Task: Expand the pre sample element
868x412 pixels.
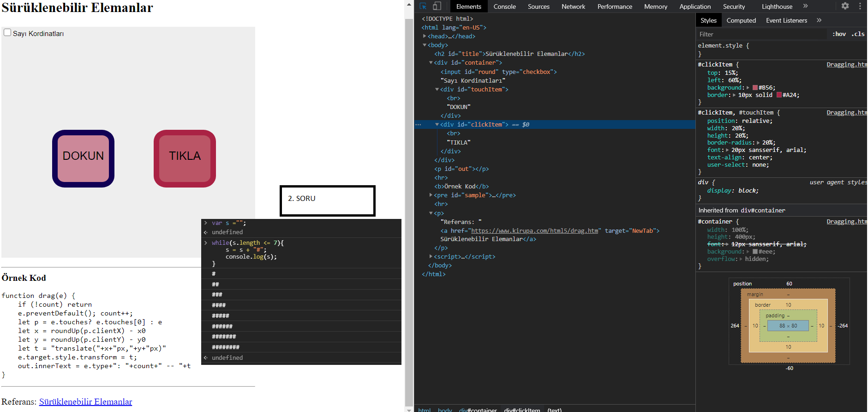Action: pos(431,195)
